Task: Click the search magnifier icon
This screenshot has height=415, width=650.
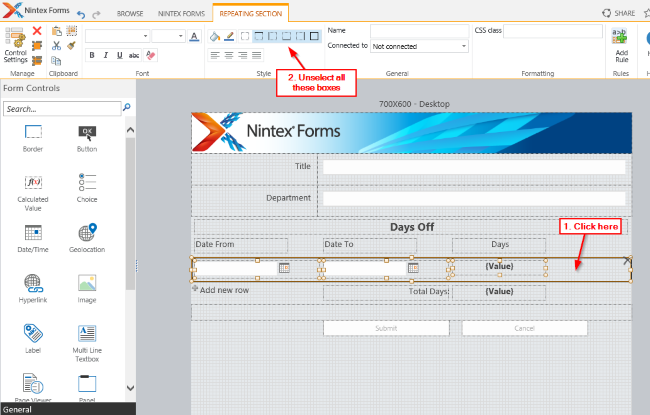Action: coord(127,107)
